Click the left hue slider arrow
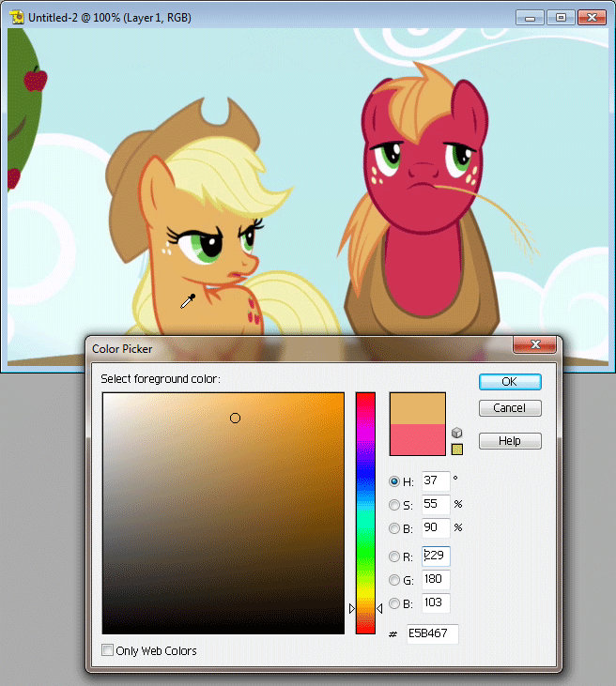Screen dimensions: 616x686 (x=352, y=608)
